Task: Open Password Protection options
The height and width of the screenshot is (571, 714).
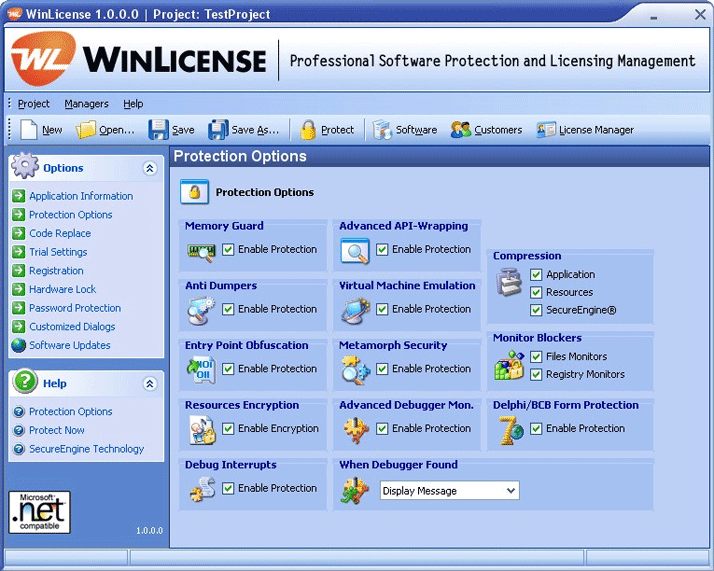Action: (x=75, y=308)
